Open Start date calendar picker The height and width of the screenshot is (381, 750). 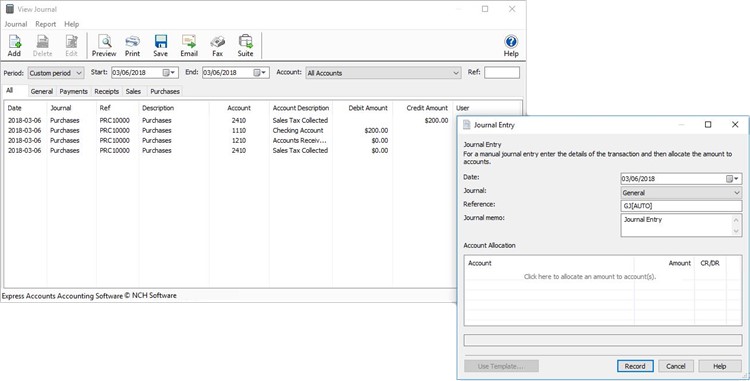tap(169, 73)
